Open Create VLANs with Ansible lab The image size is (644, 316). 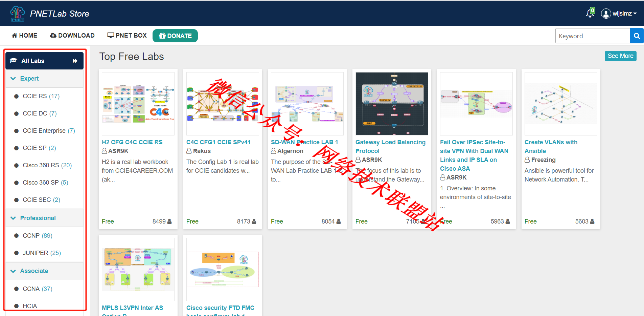(x=551, y=147)
